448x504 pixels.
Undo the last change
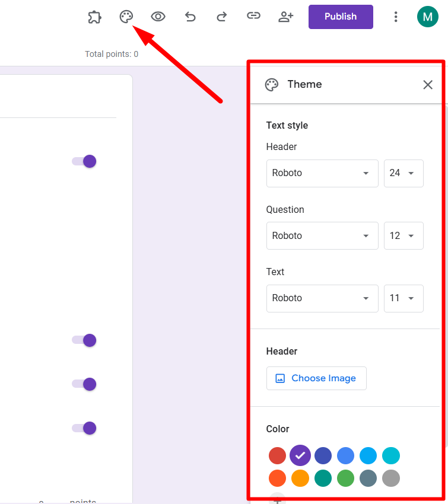point(190,17)
